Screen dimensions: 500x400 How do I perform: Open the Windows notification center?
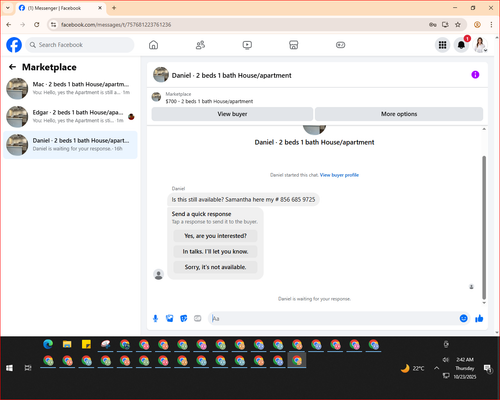coord(488,368)
